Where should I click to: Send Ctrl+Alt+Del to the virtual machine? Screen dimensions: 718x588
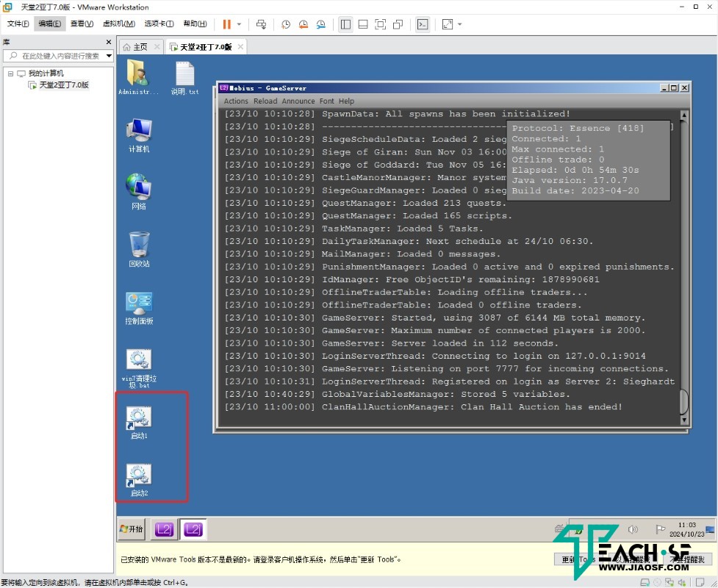pyautogui.click(x=261, y=24)
